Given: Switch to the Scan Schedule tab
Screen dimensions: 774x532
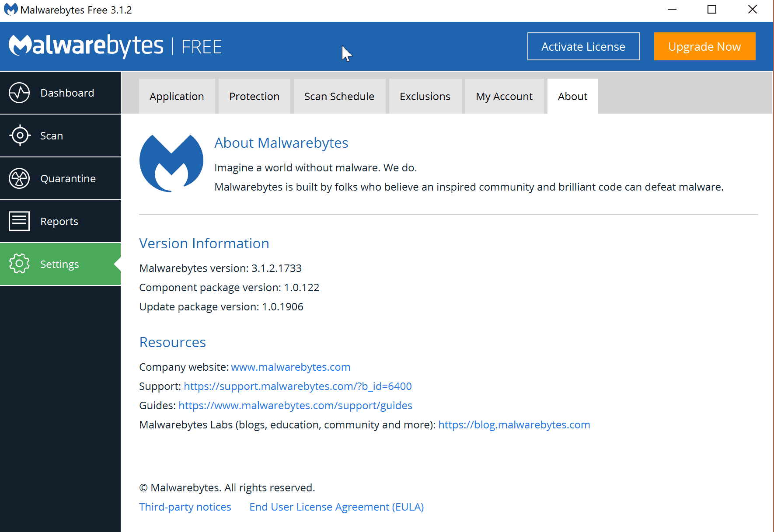Looking at the screenshot, I should coord(339,96).
